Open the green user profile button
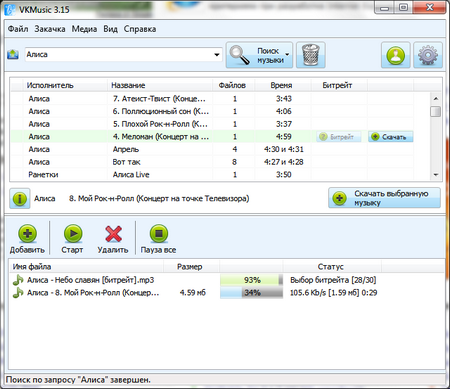The height and width of the screenshot is (389, 450). pyautogui.click(x=396, y=55)
